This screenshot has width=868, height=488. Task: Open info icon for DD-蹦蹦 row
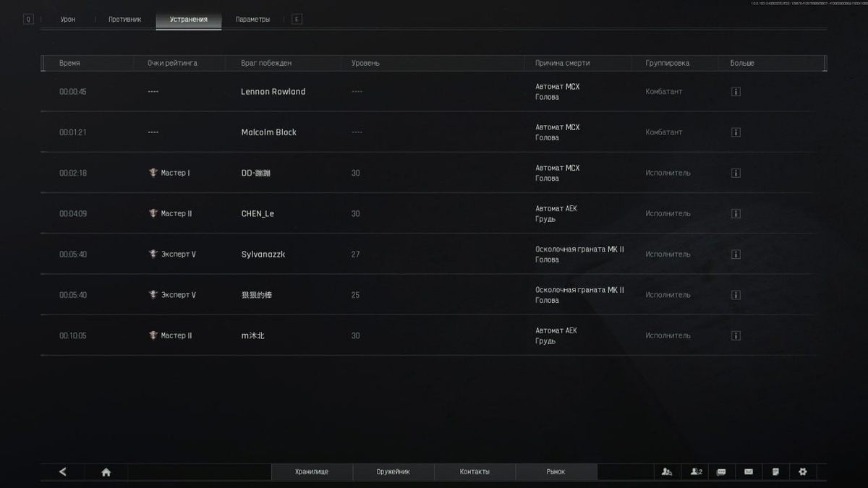(x=736, y=173)
